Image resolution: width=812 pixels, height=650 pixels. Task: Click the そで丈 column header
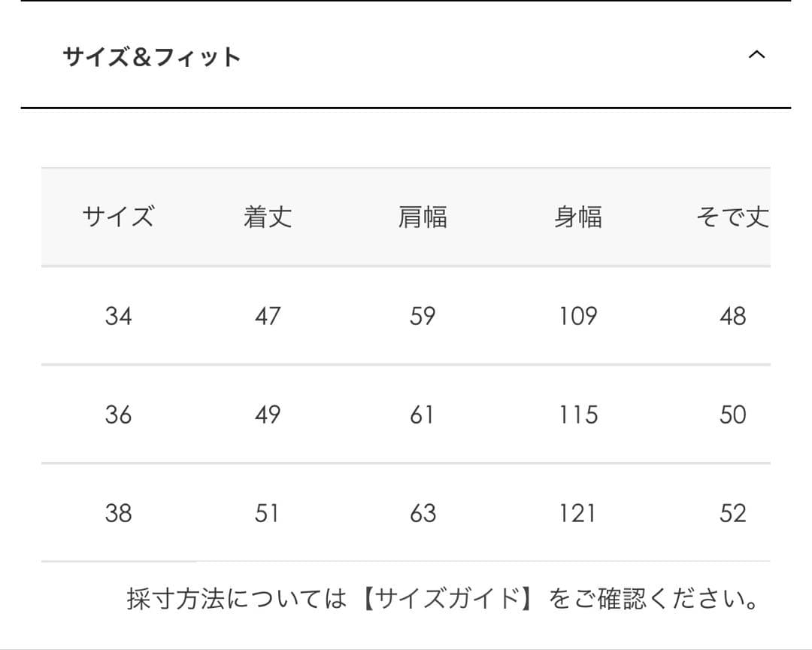(732, 217)
